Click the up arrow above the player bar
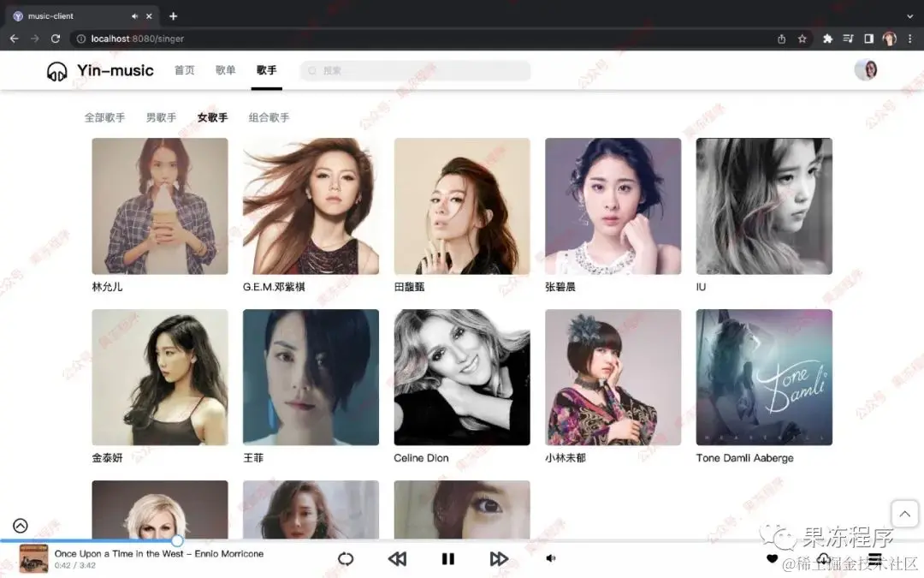924x578 pixels. click(x=904, y=513)
